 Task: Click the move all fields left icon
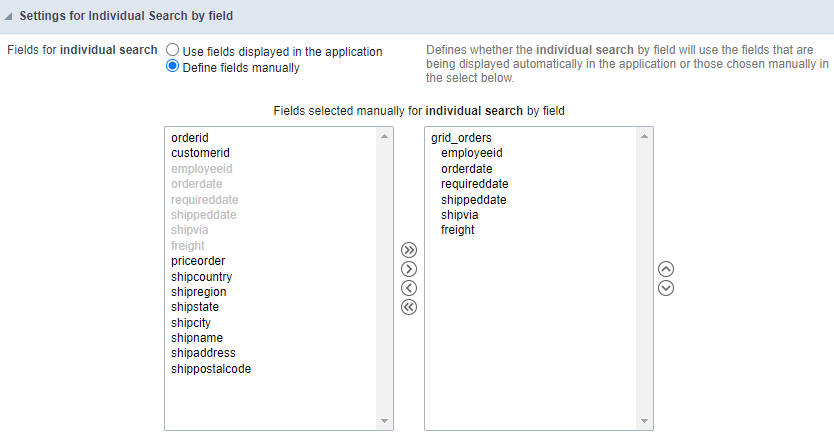coord(408,307)
